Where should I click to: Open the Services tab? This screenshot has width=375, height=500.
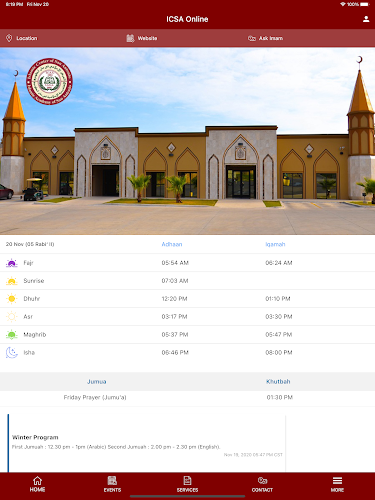point(187,484)
